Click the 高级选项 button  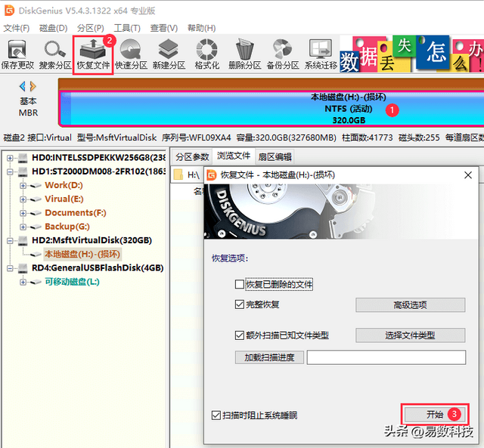(x=410, y=305)
